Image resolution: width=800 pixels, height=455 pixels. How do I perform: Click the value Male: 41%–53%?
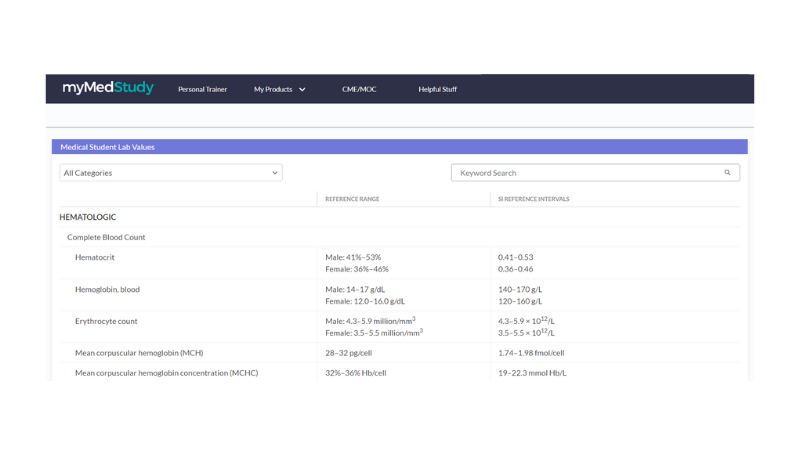[353, 257]
